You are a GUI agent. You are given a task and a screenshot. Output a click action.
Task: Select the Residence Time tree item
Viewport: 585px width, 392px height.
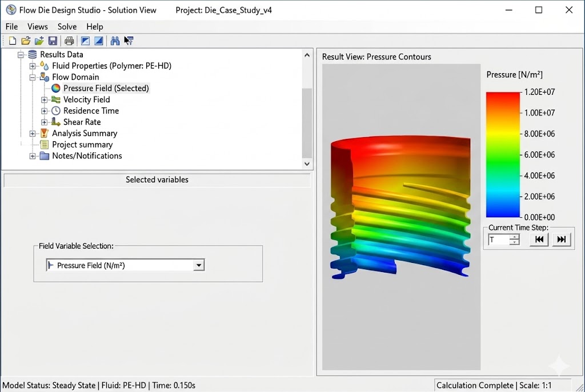pos(91,110)
